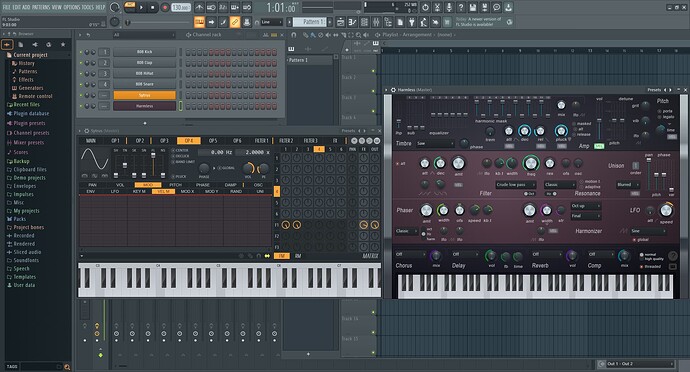Open the FILE menu

coord(7,7)
